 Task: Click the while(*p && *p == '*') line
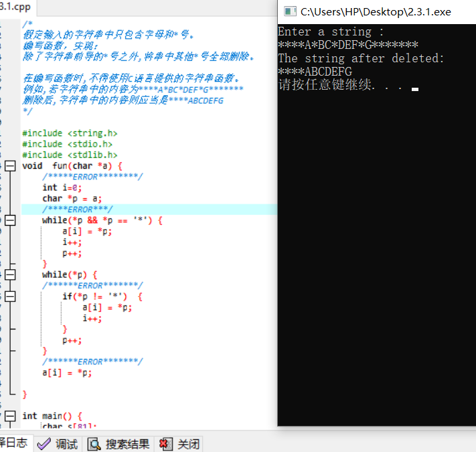pyautogui.click(x=102, y=220)
